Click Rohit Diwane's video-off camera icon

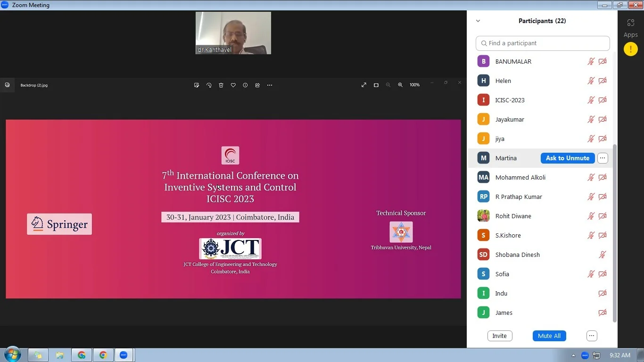tap(603, 216)
